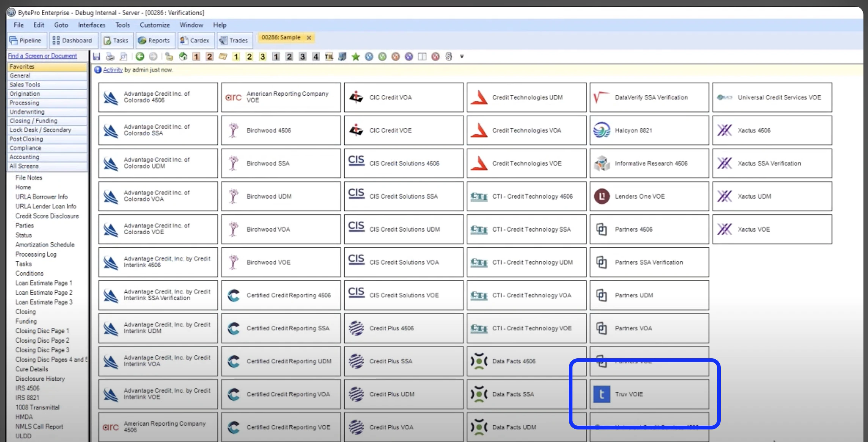868x442 pixels.
Task: Click the back navigation arrow in the toolbar
Action: 140,56
